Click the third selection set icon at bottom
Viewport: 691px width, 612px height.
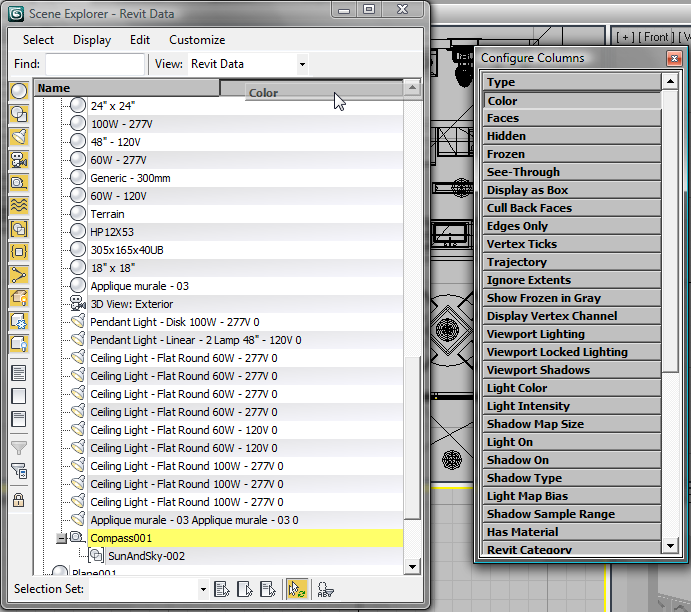267,589
